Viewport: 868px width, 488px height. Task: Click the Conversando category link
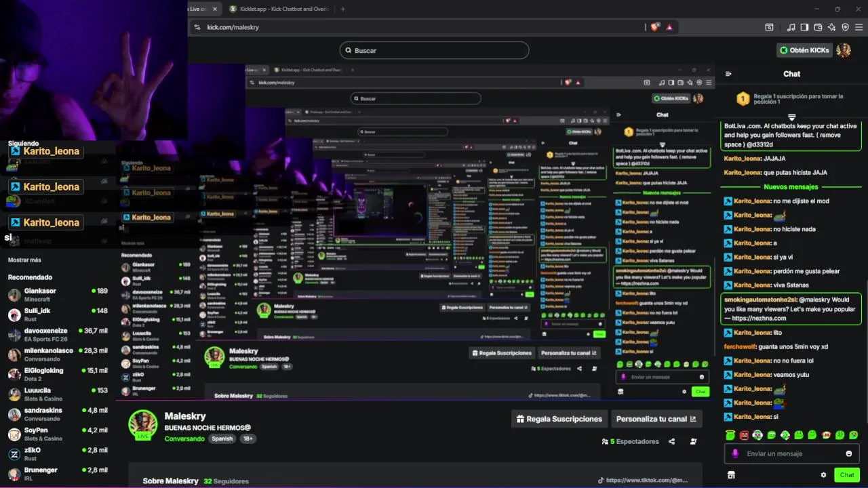click(x=184, y=439)
